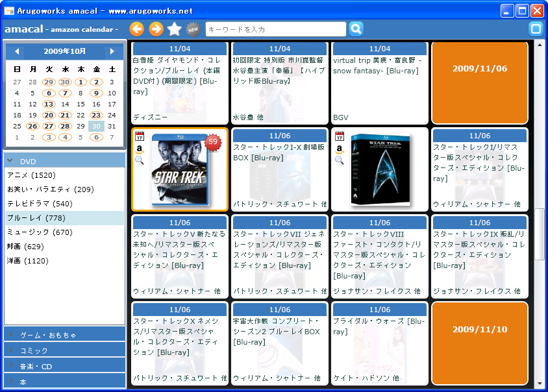Open Amazon icon on Star Trek movie card

pyautogui.click(x=140, y=149)
